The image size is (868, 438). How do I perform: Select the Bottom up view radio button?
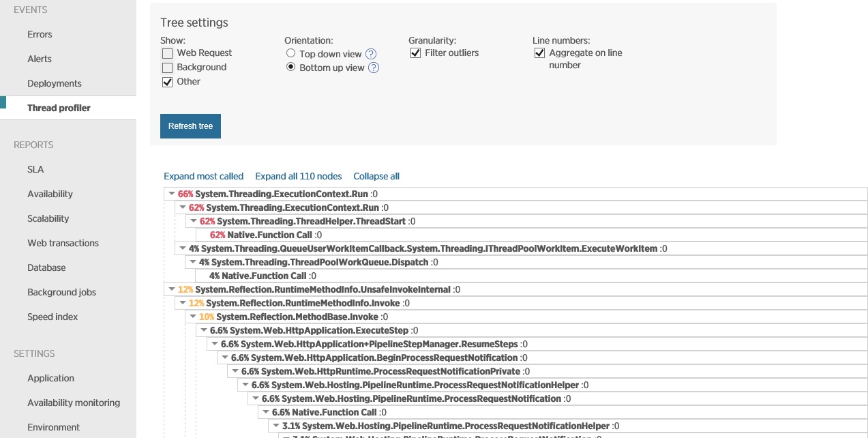pos(290,68)
